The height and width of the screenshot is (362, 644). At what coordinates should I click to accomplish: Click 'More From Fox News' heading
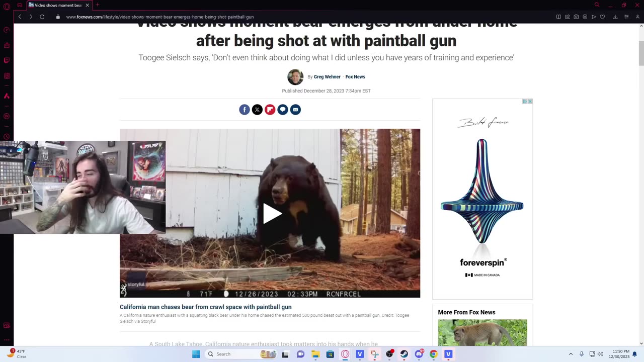pos(466,312)
